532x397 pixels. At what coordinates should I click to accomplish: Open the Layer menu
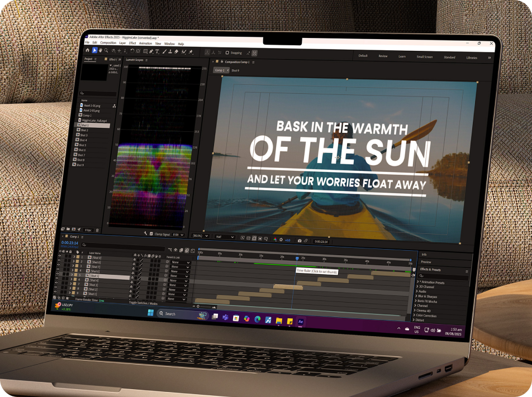[x=122, y=43]
